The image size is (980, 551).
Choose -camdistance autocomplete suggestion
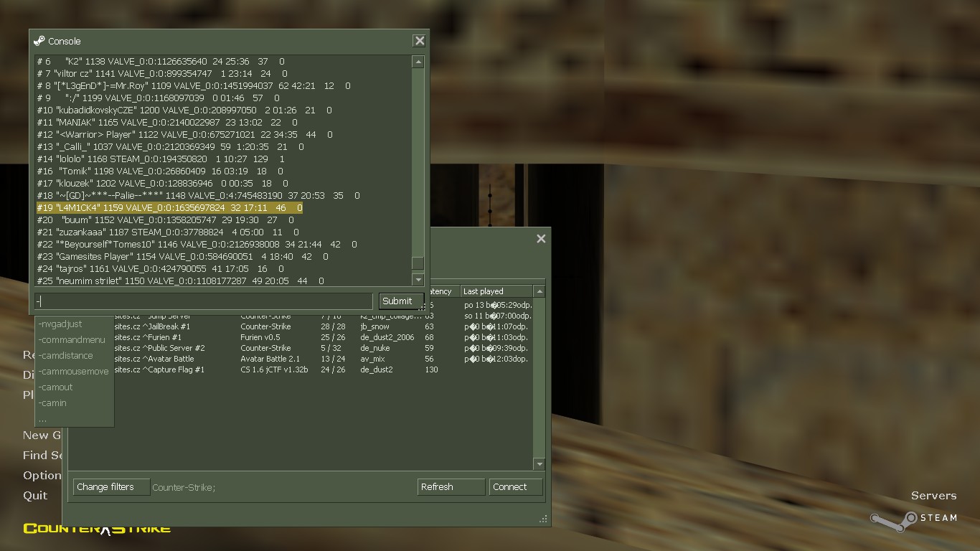(66, 356)
